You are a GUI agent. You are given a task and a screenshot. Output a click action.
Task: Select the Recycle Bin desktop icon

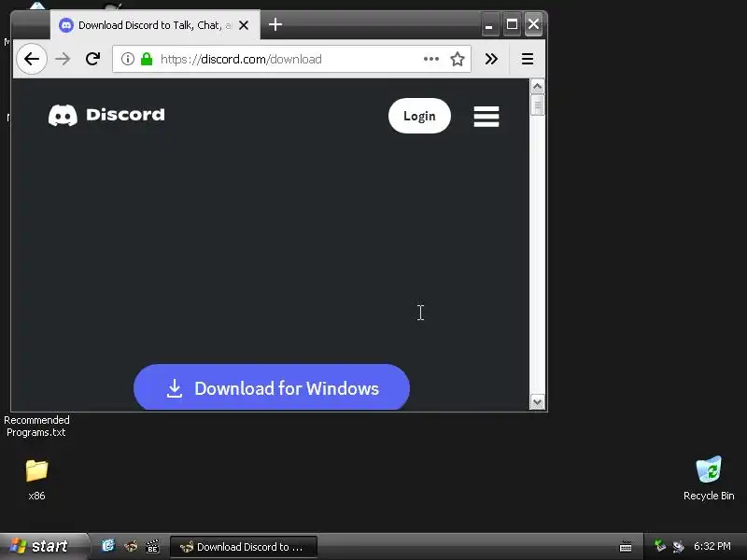pyautogui.click(x=709, y=479)
